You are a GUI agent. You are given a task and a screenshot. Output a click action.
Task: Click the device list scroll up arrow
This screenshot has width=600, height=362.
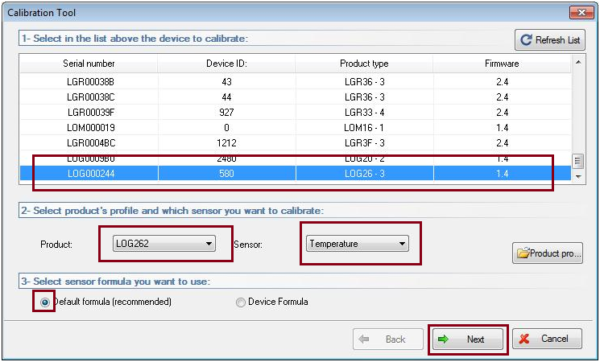coord(578,62)
